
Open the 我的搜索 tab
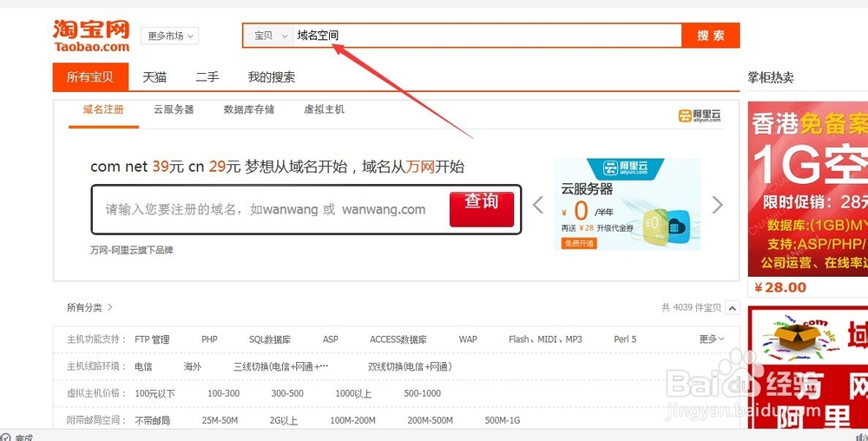(271, 77)
